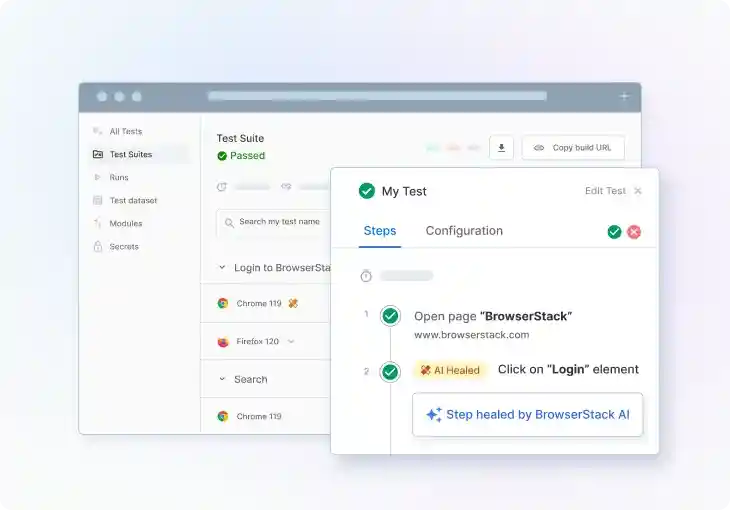
Task: Filter failed steps with red cross
Action: [634, 232]
